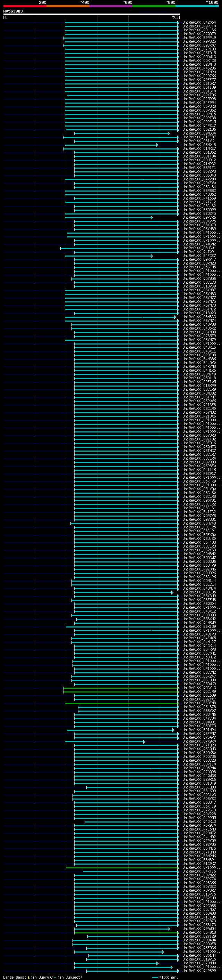Click the UniRef100_B5FXQ0 label
This screenshot has width=222, height=980.
[199, 535]
